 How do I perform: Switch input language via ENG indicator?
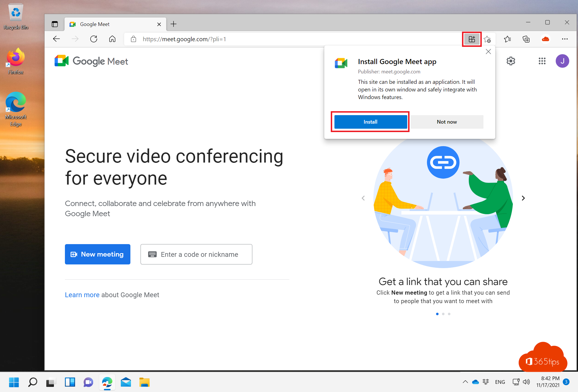tap(500, 382)
